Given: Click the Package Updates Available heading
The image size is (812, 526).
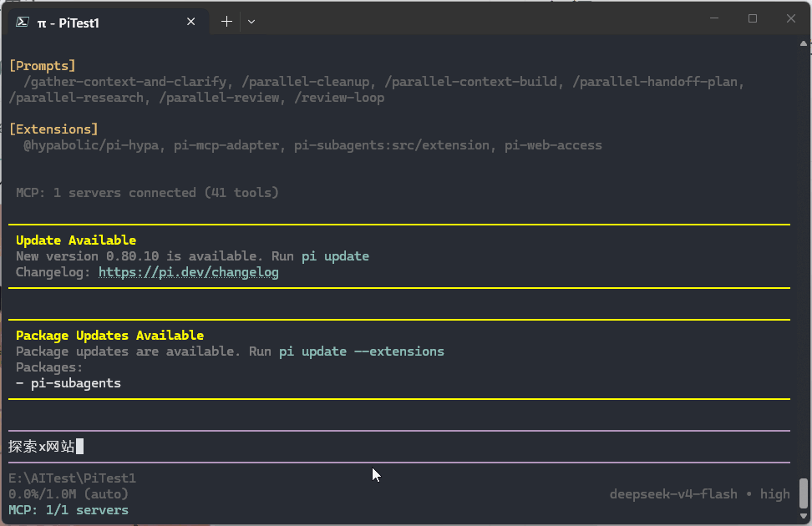Looking at the screenshot, I should [x=109, y=336].
